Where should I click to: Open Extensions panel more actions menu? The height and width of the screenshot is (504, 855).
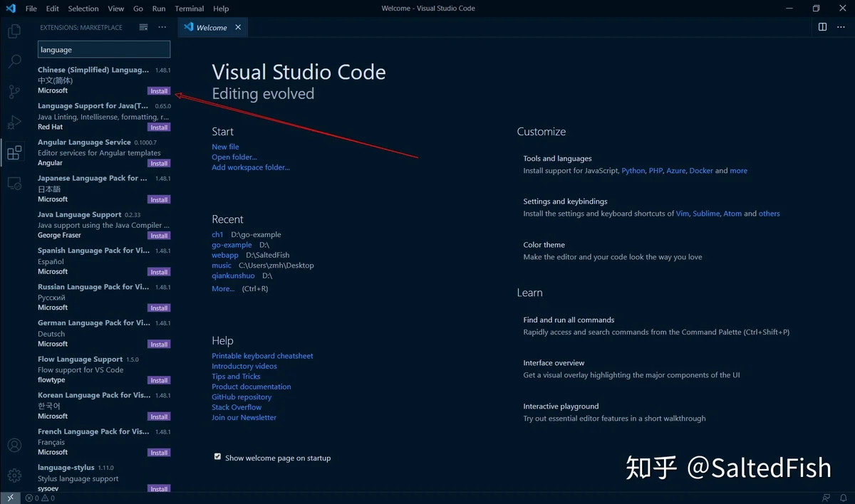point(162,27)
